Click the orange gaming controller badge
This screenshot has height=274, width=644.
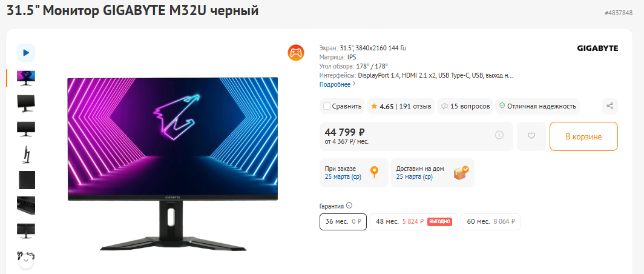click(296, 53)
